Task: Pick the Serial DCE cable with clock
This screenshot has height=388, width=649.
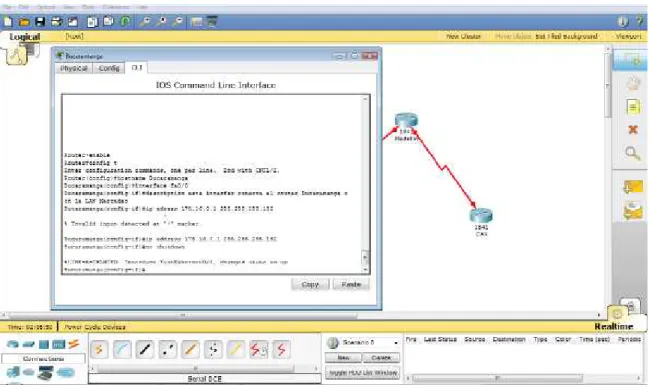Action: click(x=259, y=350)
